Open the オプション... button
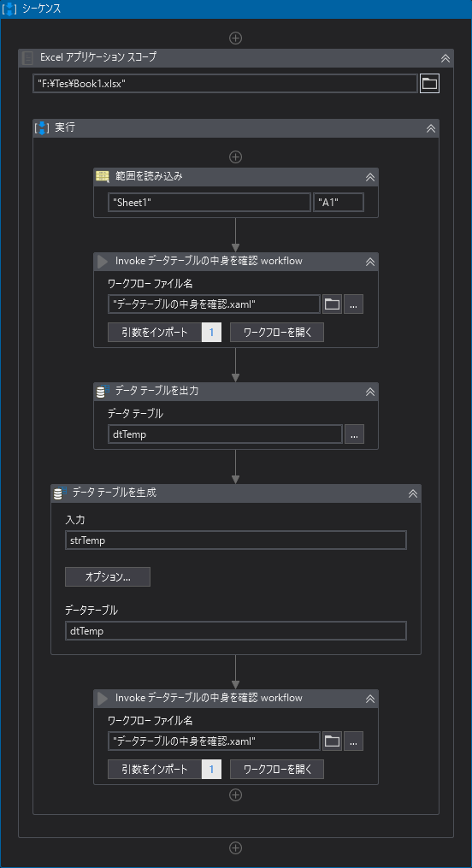 click(108, 577)
